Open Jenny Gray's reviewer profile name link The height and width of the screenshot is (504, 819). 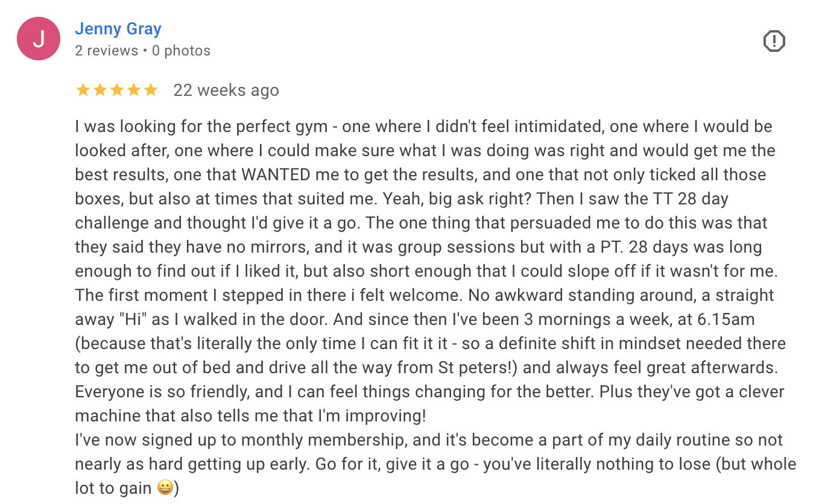tap(118, 28)
